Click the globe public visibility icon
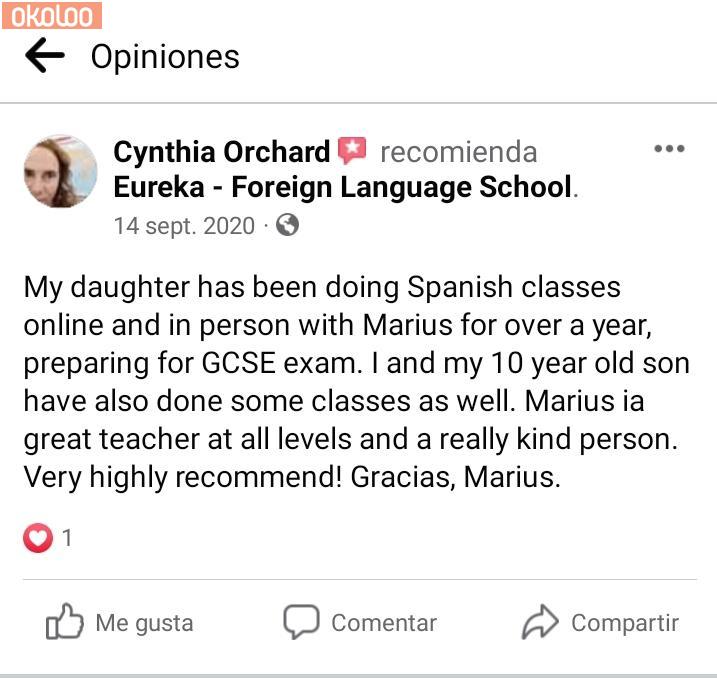 click(287, 225)
